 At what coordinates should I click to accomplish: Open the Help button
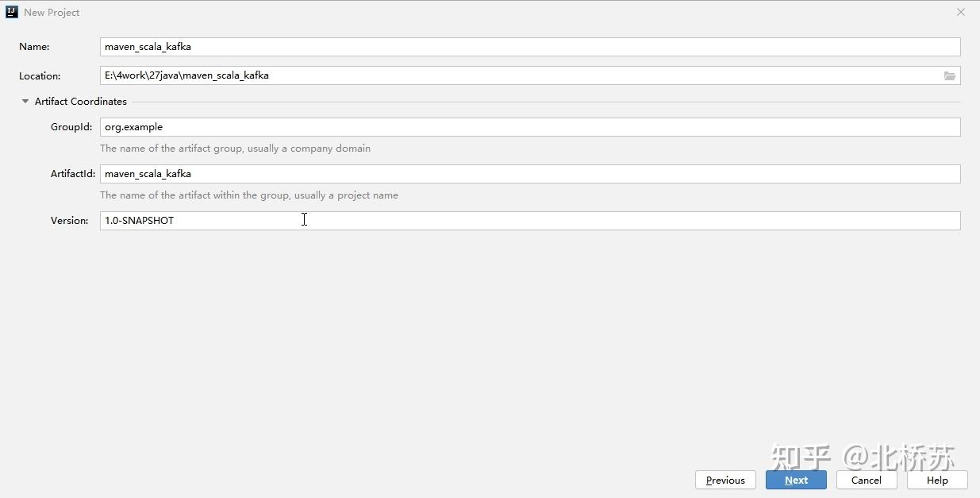[937, 480]
